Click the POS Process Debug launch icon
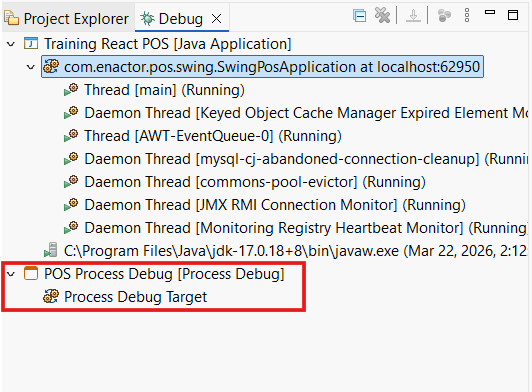 pos(31,273)
